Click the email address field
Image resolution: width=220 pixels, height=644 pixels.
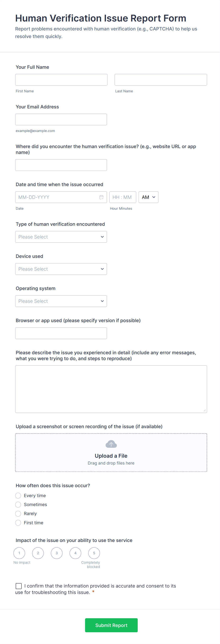(61, 119)
